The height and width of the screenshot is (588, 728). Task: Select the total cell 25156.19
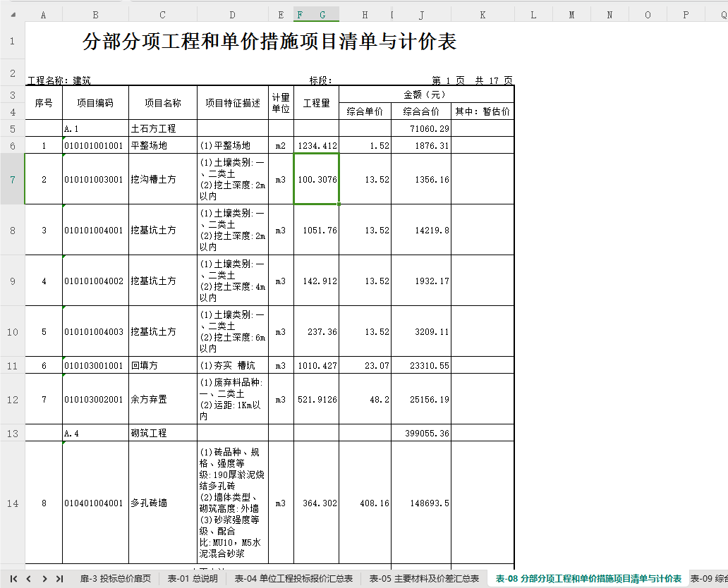(x=421, y=399)
